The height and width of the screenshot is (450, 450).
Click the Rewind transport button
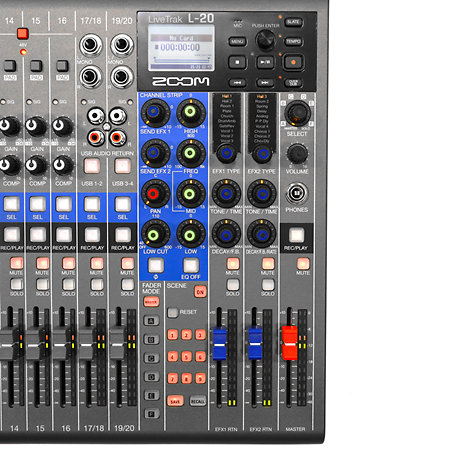(x=237, y=82)
